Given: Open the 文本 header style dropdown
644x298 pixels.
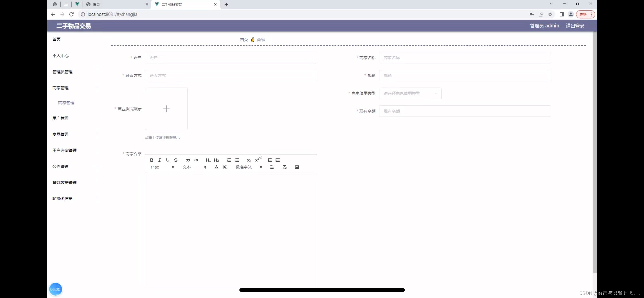Looking at the screenshot, I should [195, 167].
